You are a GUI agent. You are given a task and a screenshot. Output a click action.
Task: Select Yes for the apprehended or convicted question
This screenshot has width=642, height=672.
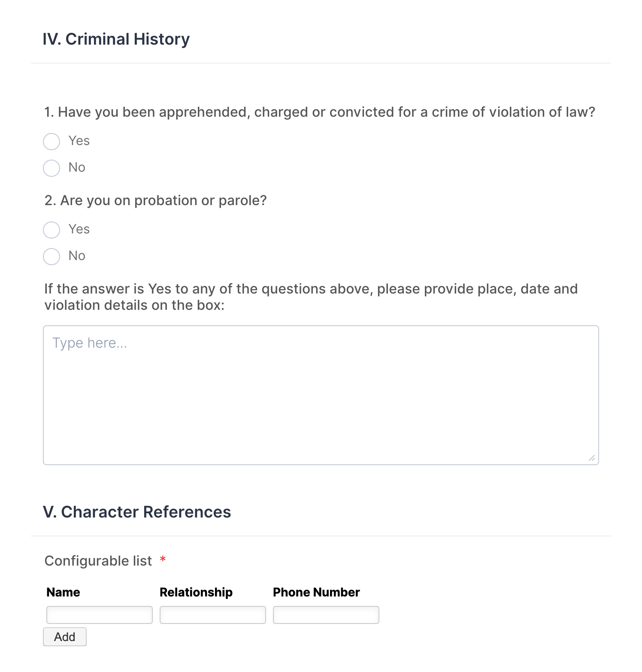coord(51,142)
